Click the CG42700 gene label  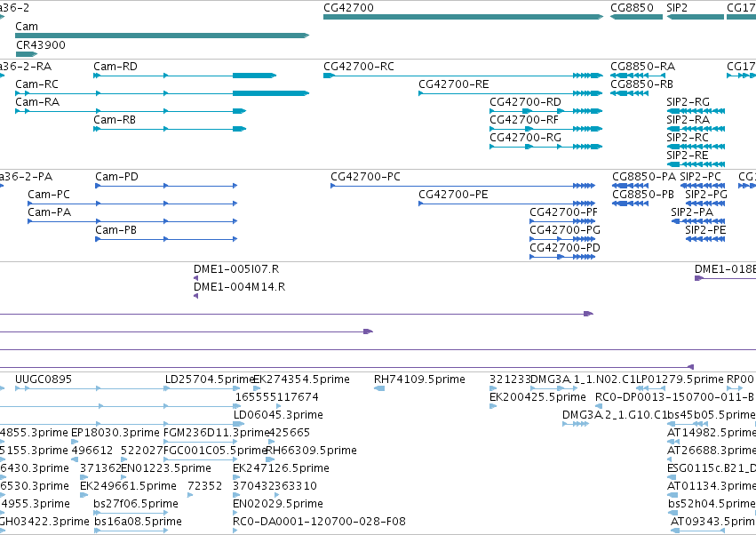coord(348,8)
